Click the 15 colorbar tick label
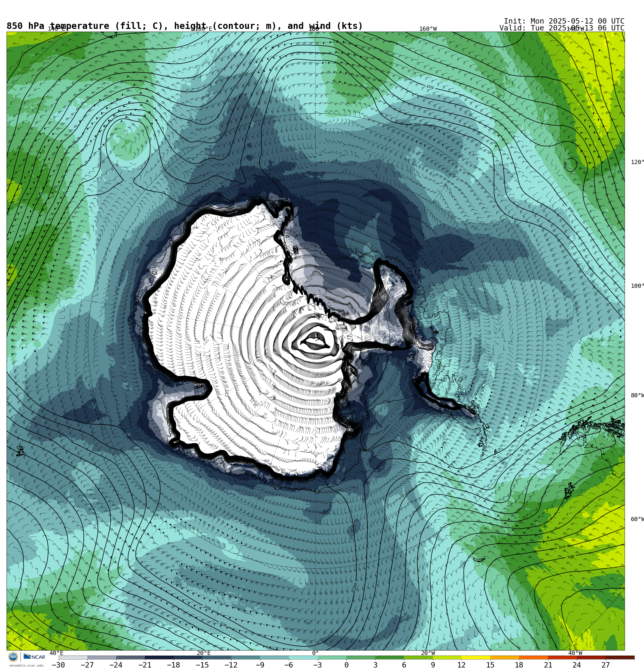 490,665
